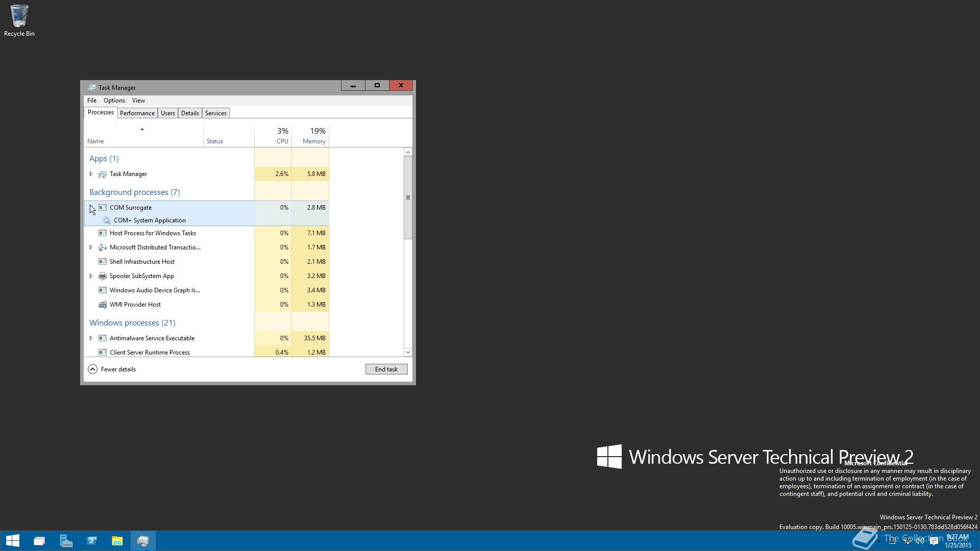This screenshot has width=980, height=551.
Task: Switch to the Users tab
Action: [x=168, y=113]
